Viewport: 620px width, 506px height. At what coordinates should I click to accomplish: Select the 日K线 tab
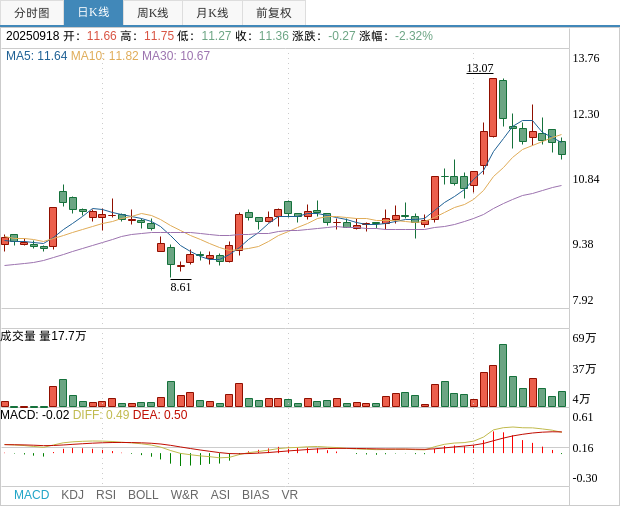tap(93, 13)
